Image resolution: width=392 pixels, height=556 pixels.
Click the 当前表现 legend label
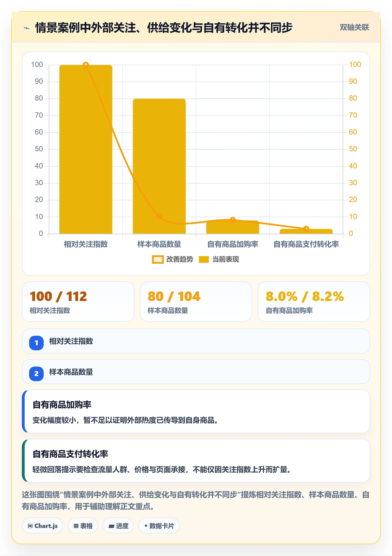click(x=225, y=260)
